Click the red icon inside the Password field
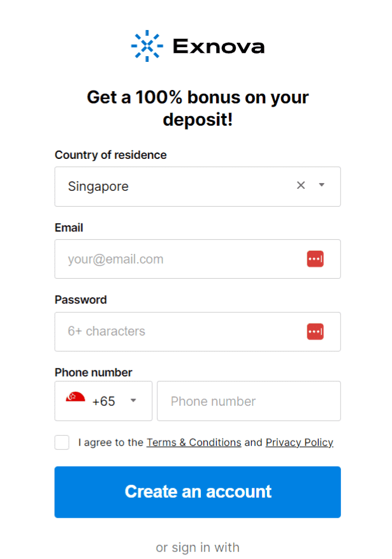 pos(315,332)
